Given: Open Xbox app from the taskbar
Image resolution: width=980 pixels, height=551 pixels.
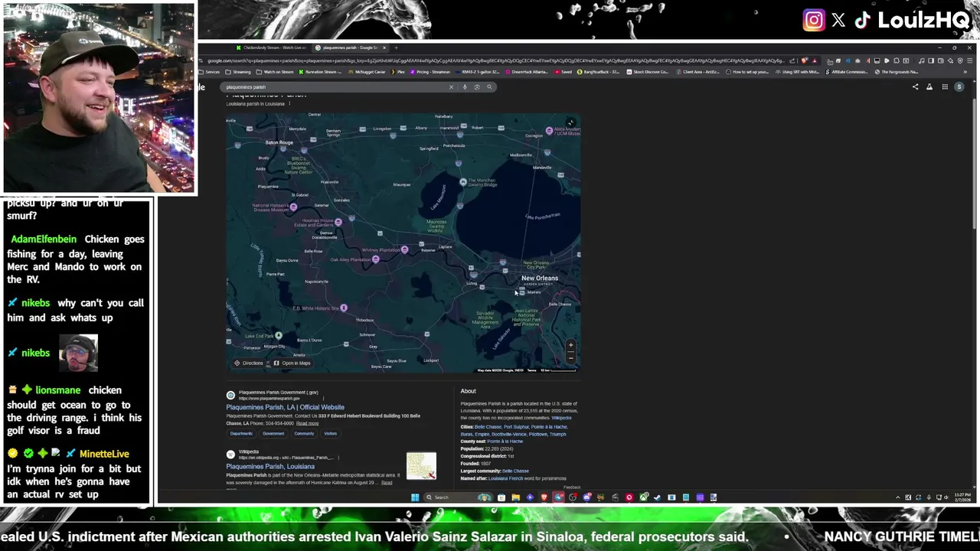Looking at the screenshot, I should pos(643,497).
